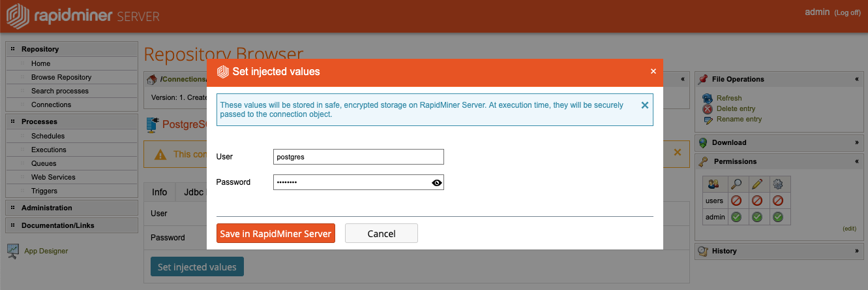Click the Connections path breadcrumb
The width and height of the screenshot is (868, 290).
185,80
